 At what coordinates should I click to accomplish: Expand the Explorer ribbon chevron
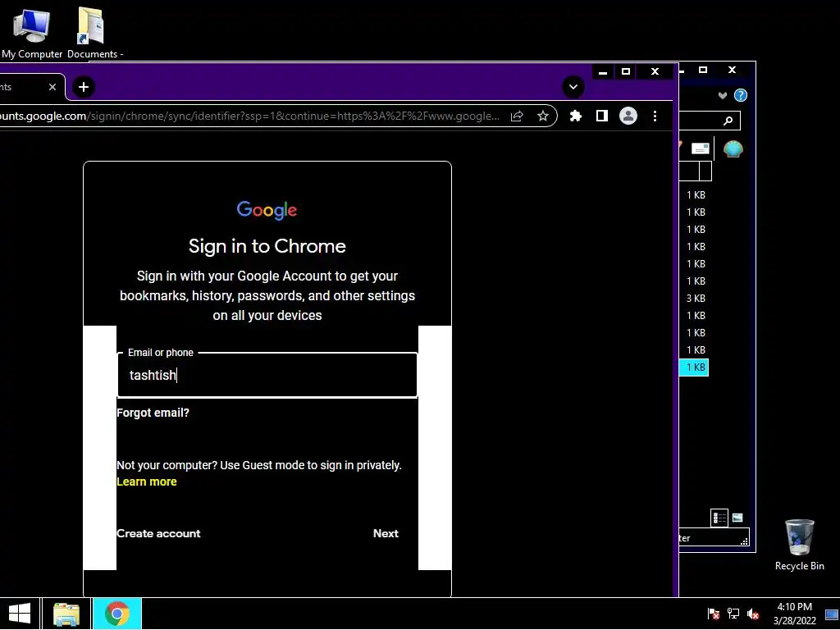click(723, 95)
